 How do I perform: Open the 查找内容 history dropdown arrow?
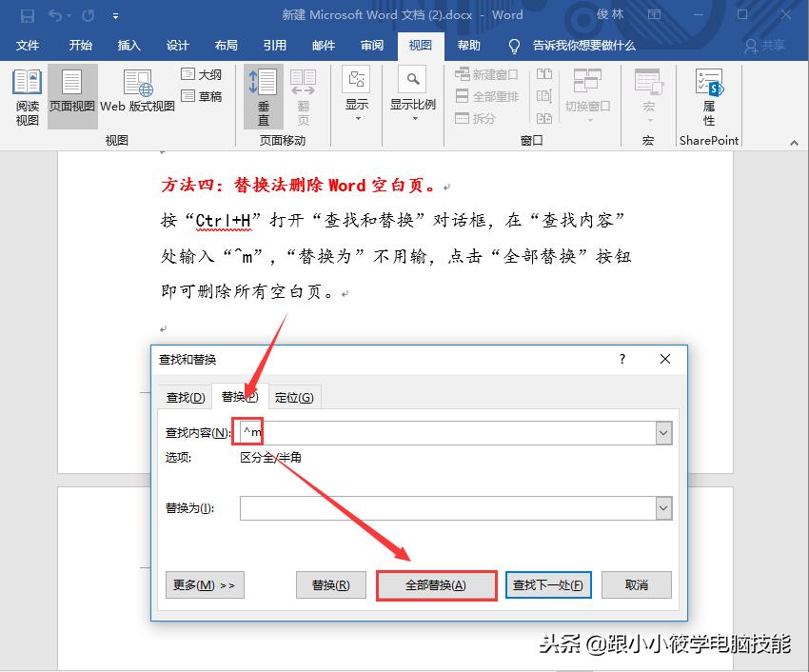(663, 432)
